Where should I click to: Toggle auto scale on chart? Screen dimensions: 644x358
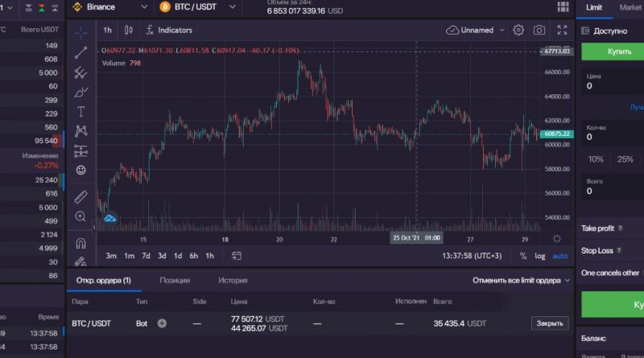tap(560, 256)
